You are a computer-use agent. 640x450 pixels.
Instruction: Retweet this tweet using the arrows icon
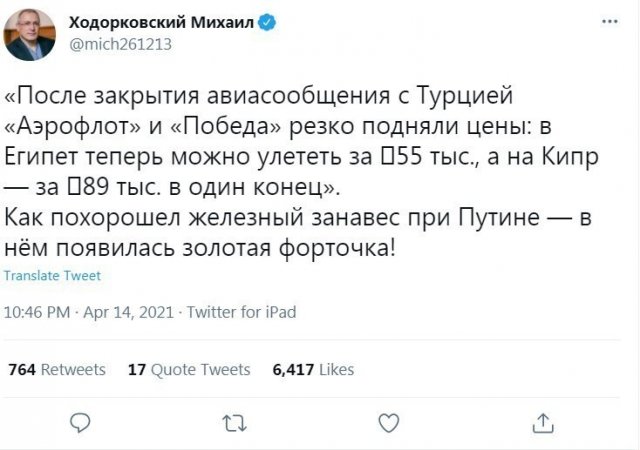[235, 423]
